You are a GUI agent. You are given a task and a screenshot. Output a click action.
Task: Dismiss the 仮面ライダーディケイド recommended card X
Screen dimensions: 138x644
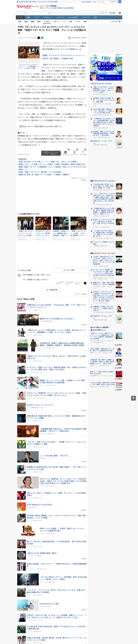click(33, 240)
